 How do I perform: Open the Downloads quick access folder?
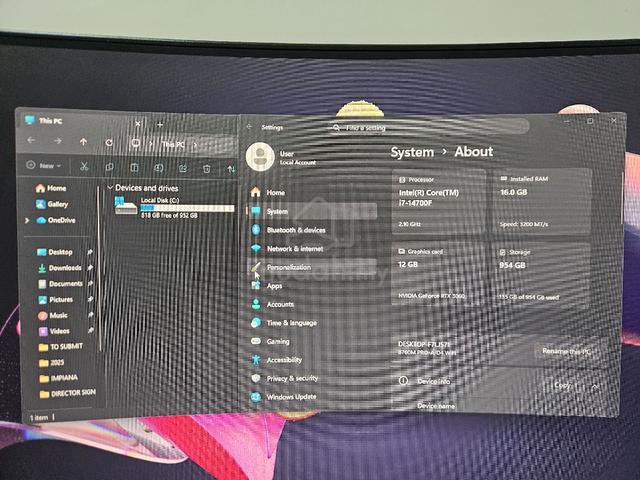tap(60, 268)
